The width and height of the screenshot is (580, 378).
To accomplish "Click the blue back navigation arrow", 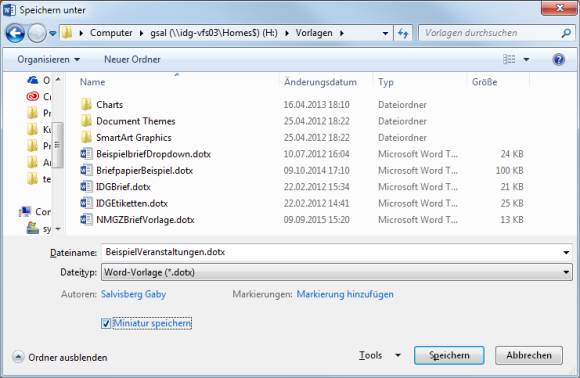I will coord(15,33).
